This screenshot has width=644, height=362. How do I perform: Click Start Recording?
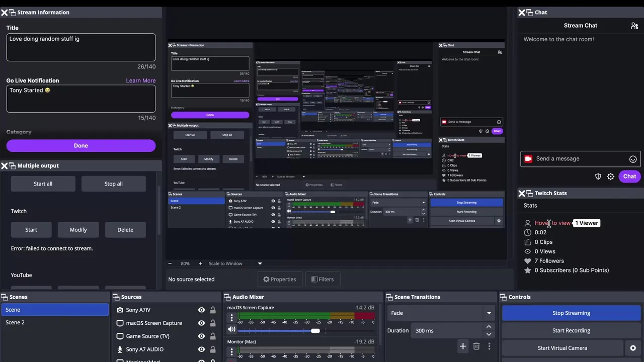(x=571, y=330)
